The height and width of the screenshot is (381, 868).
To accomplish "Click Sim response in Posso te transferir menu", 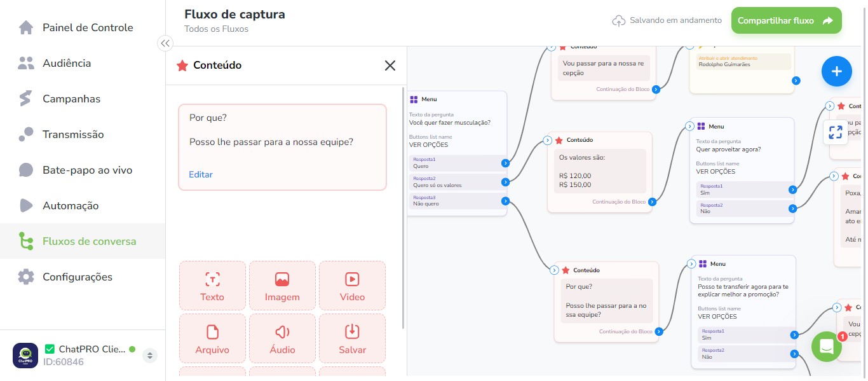I will (746, 335).
